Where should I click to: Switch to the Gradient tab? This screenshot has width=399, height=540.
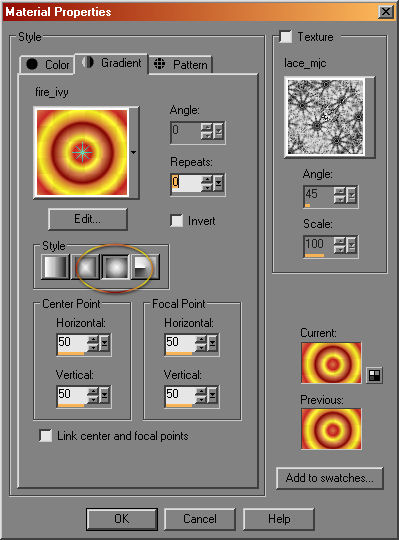[x=112, y=63]
